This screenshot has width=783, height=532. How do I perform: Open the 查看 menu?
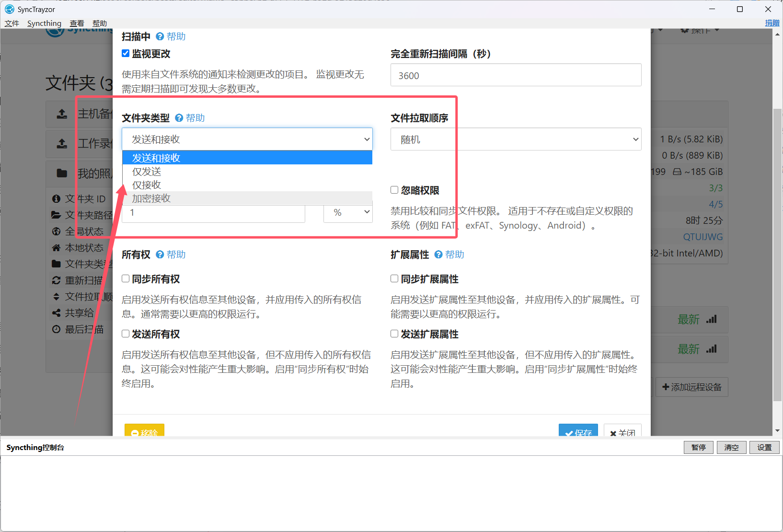(x=77, y=23)
